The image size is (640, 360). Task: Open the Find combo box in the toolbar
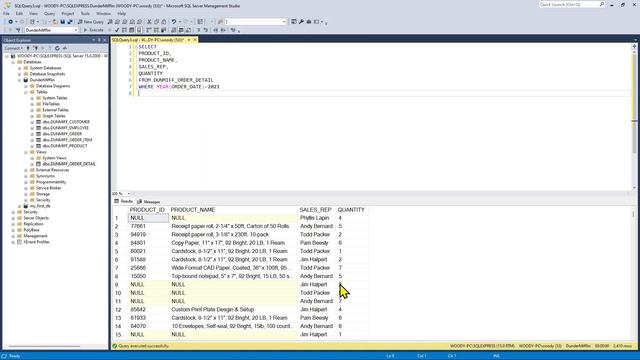point(256,22)
